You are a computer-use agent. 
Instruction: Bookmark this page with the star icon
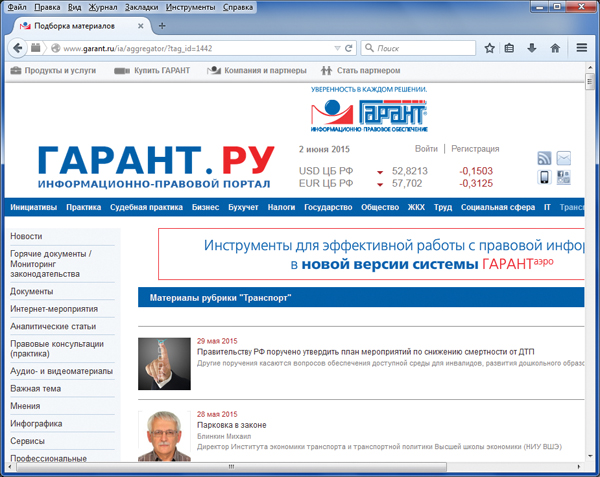tap(489, 48)
